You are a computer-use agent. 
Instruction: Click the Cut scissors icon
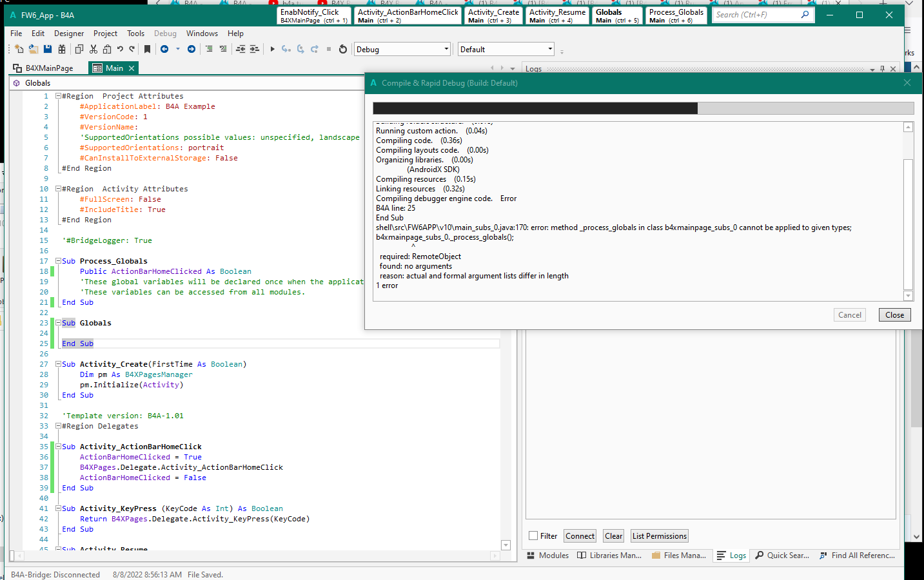click(93, 49)
